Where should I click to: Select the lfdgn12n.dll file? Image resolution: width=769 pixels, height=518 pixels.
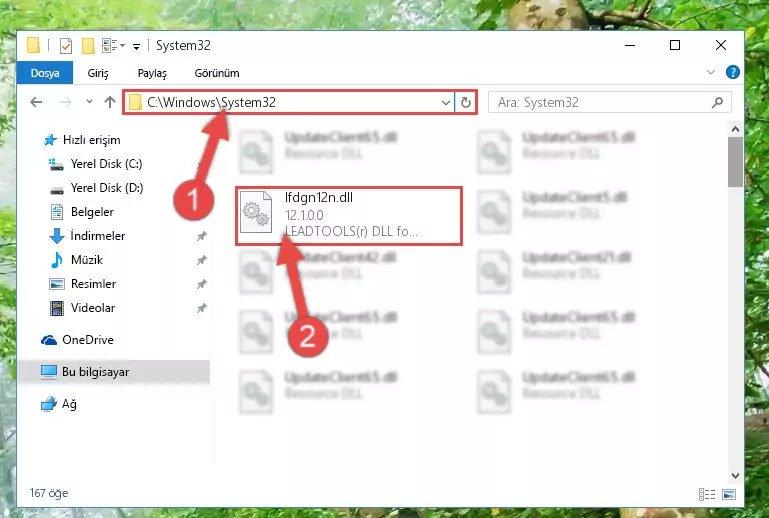coord(349,216)
